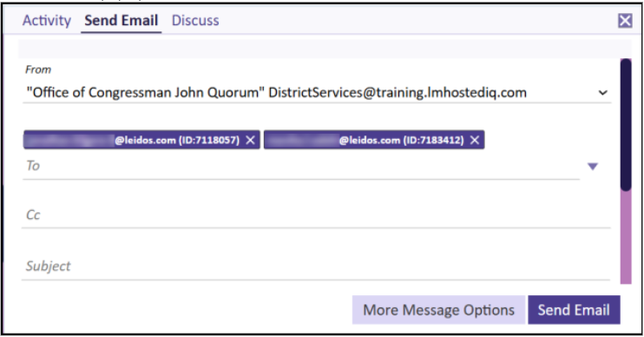Click the scrollbar track below the thumb

626,237
